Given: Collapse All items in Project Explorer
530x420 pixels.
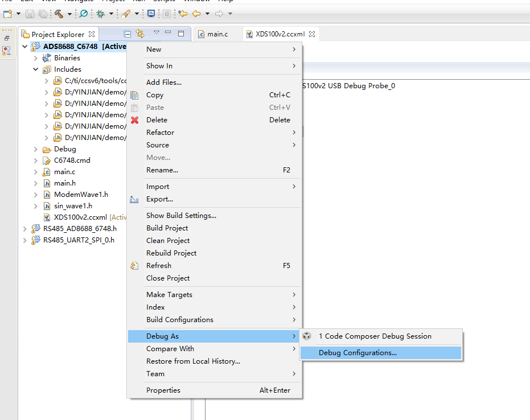Looking at the screenshot, I should [x=127, y=34].
